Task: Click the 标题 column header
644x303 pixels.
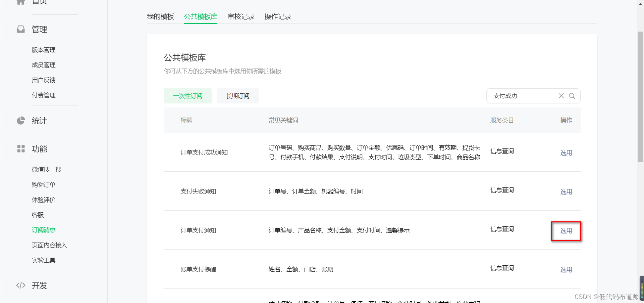Action: [x=186, y=120]
